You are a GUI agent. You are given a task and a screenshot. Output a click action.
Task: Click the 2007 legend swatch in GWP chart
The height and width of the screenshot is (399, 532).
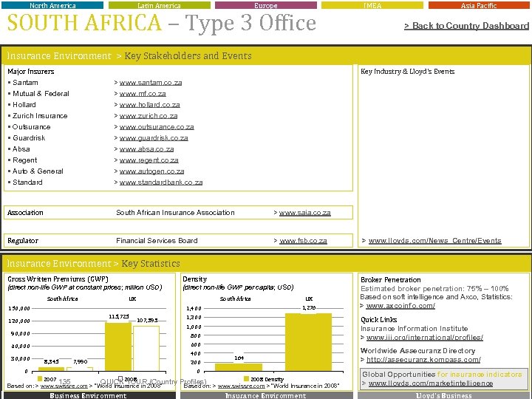pos(40,378)
